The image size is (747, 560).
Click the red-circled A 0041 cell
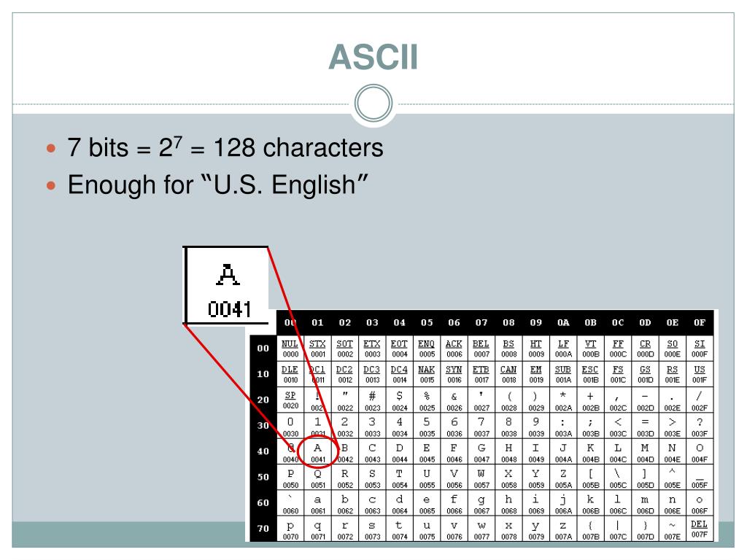pyautogui.click(x=318, y=452)
